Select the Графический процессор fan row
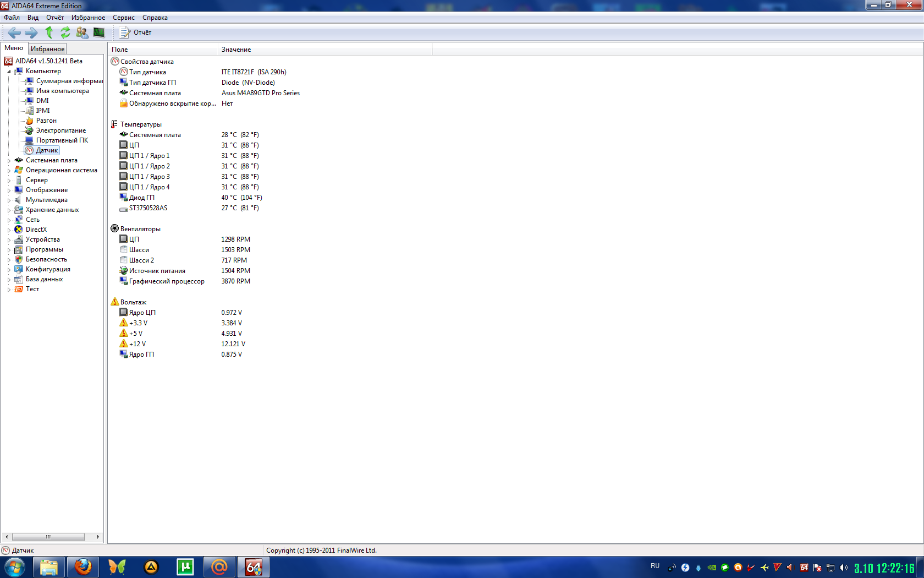The width and height of the screenshot is (924, 578). 185,281
